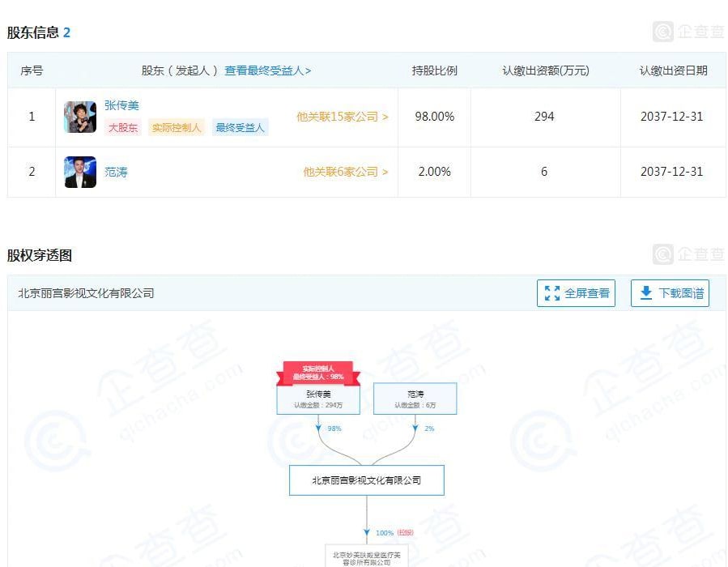Click the 认缴出资日期 column header

coord(673,70)
